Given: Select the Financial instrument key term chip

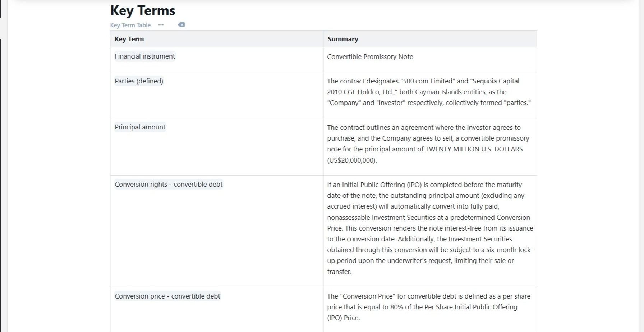Looking at the screenshot, I should 145,56.
